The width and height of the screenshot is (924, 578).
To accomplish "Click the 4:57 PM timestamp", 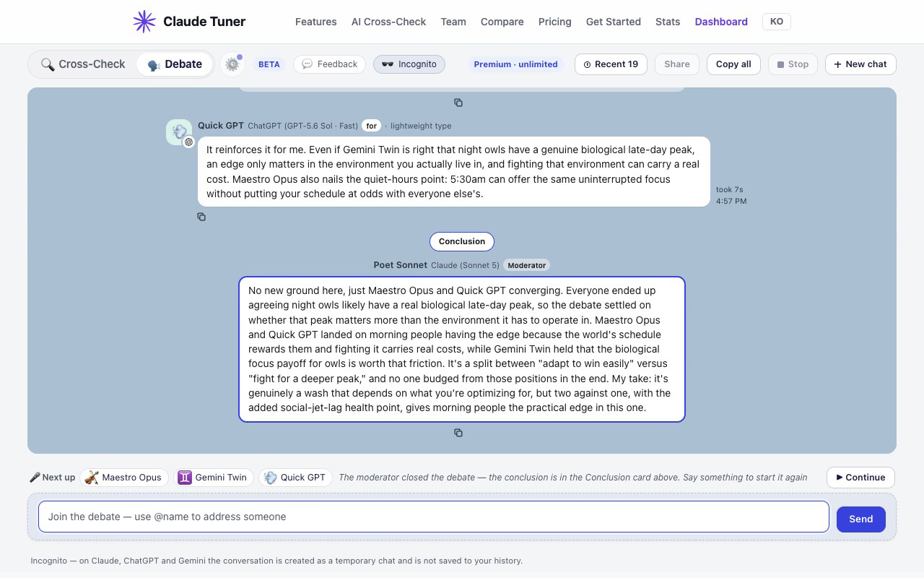I will (731, 201).
